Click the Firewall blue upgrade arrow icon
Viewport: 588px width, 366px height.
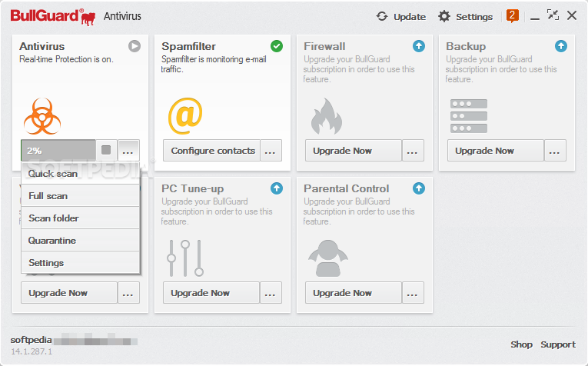419,46
